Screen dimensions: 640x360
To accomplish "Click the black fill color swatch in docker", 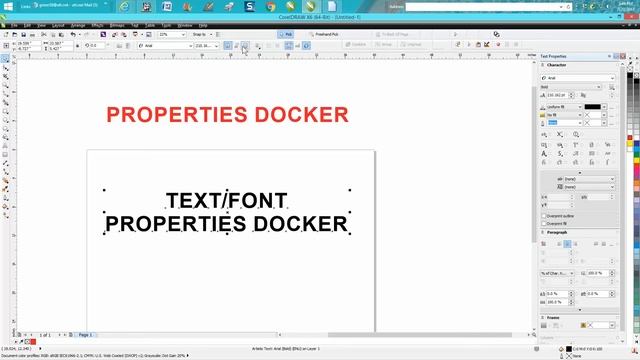I will [592, 107].
